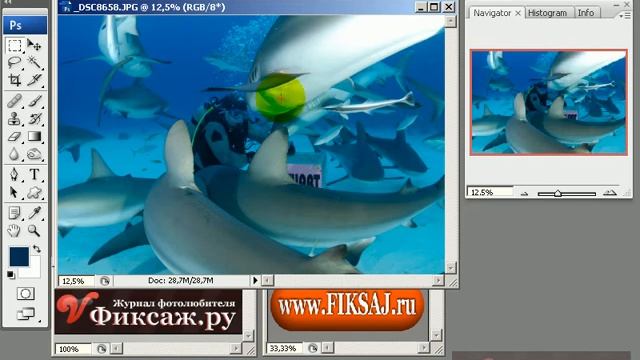640x360 pixels.
Task: Select the Custom Shape tool
Action: coord(34,192)
